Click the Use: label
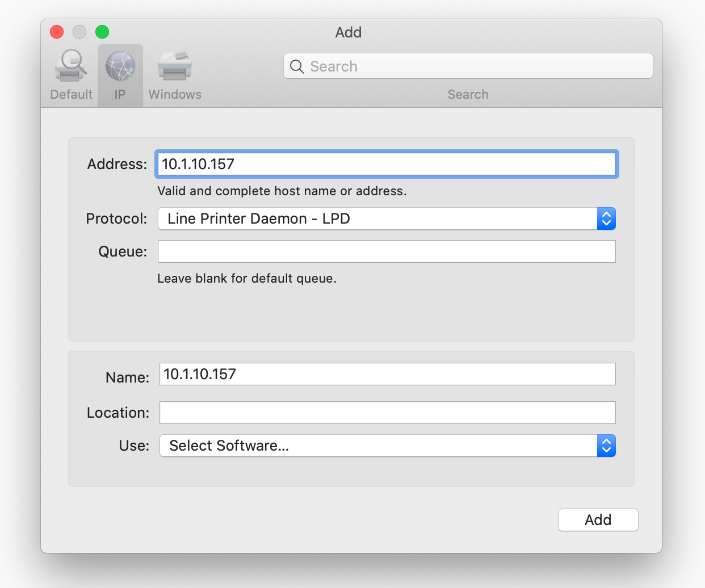705x588 pixels. 134,446
